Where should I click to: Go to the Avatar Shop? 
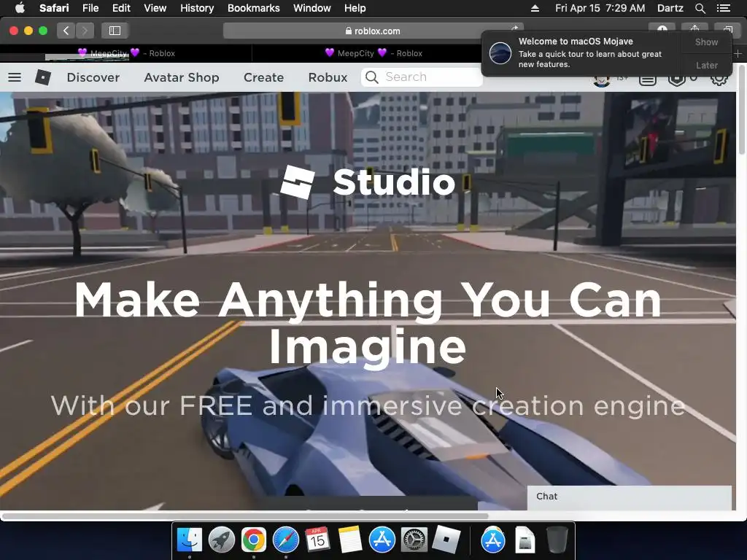[x=182, y=77]
